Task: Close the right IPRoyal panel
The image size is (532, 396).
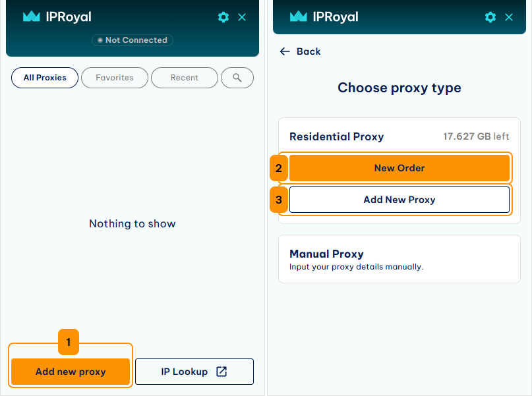Action: point(509,17)
